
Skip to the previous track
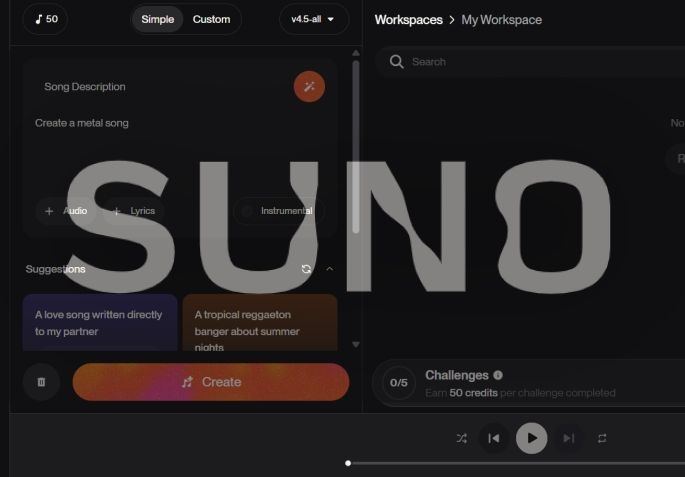coord(494,438)
